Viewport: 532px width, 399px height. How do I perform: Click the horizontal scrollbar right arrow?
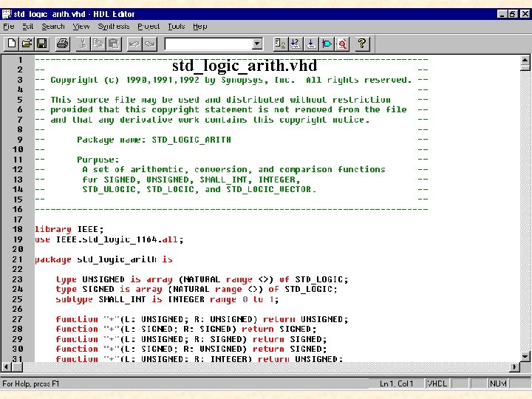(x=515, y=366)
